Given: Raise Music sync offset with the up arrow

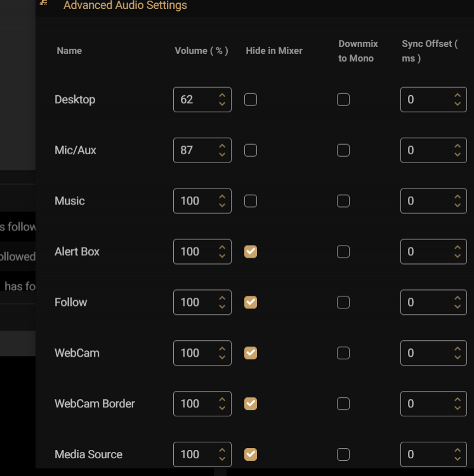Looking at the screenshot, I should (x=458, y=197).
